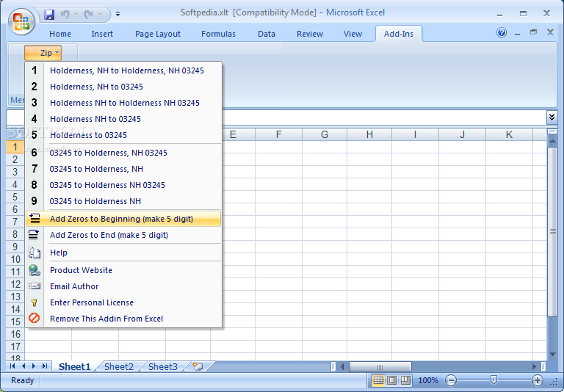Switch to Page Break Preview icon
564x392 pixels.
coord(405,380)
